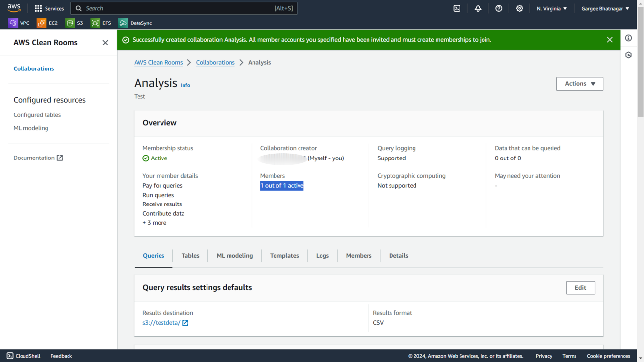Open the VPC service shortcut
The width and height of the screenshot is (644, 362).
click(x=19, y=23)
